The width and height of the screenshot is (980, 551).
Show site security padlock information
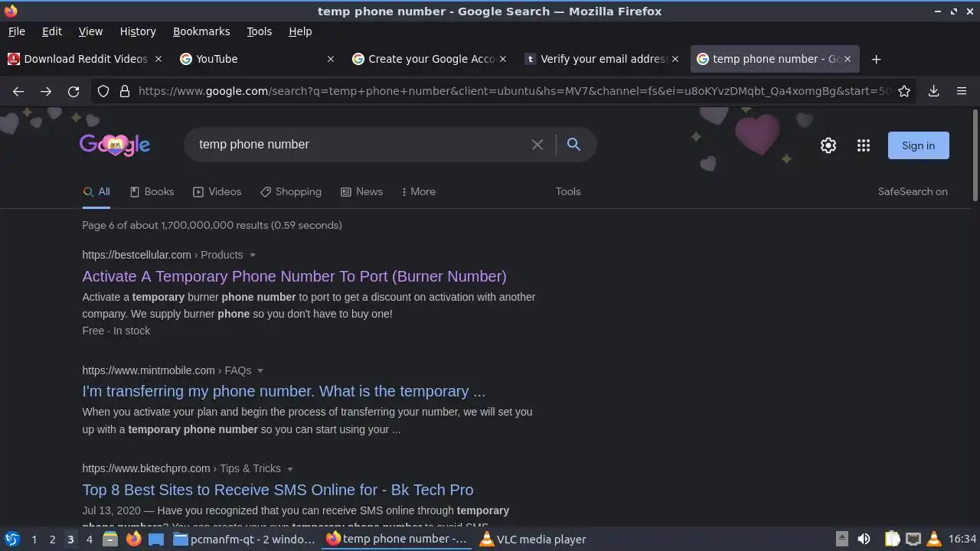(124, 91)
